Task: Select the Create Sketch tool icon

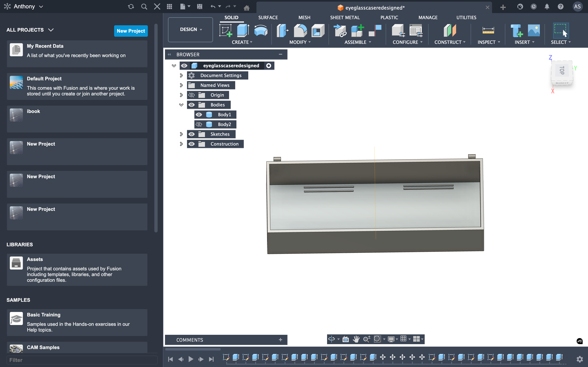Action: [225, 31]
